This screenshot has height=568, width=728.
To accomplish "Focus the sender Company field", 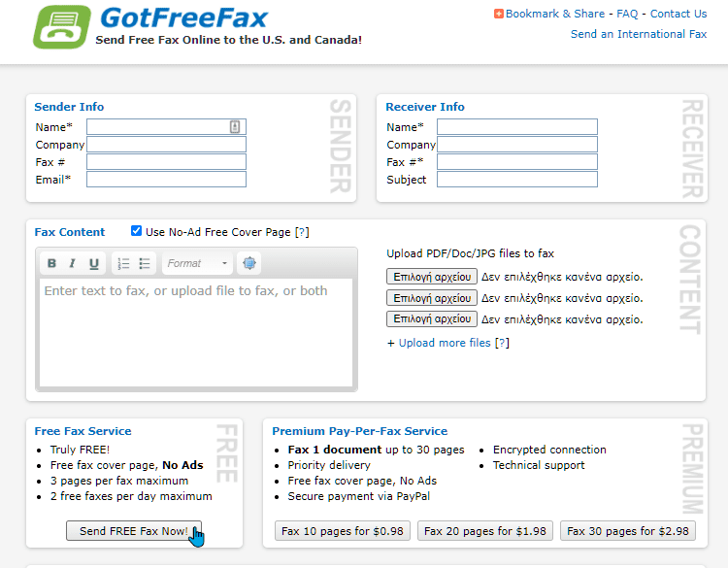I will tap(166, 145).
